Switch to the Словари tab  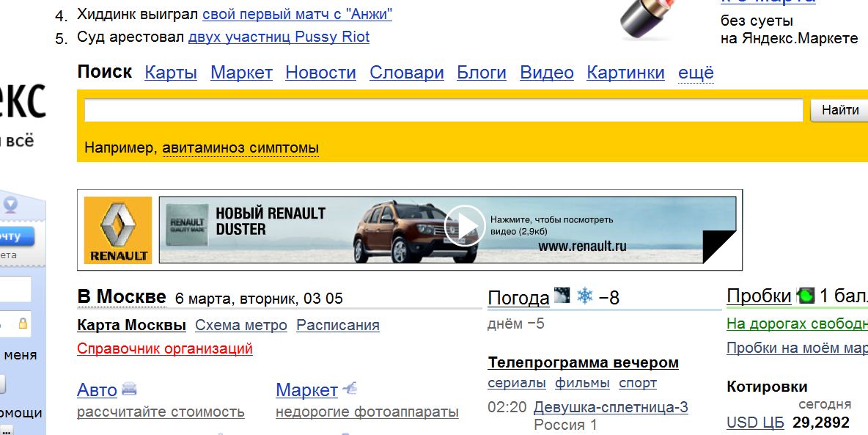[x=407, y=73]
